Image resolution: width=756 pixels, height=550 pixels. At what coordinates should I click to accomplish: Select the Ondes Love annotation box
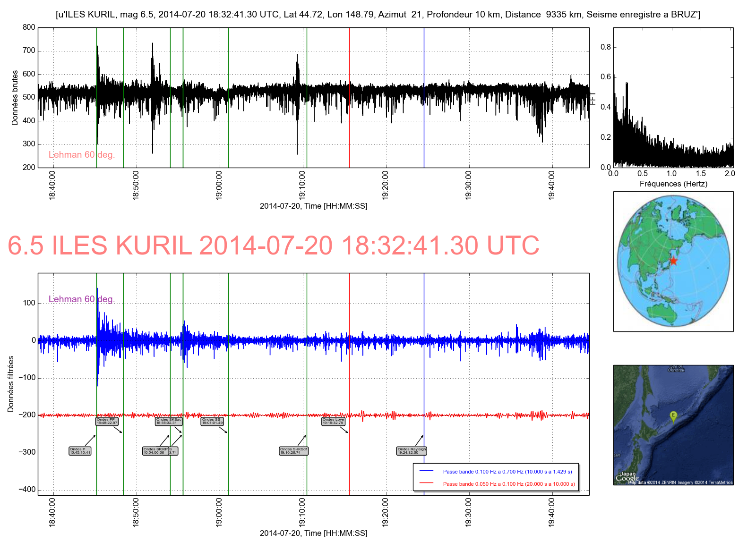[334, 421]
